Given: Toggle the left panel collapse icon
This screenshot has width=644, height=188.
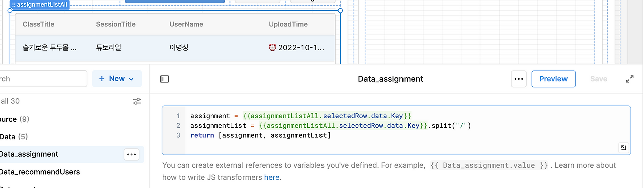Looking at the screenshot, I should (x=165, y=79).
